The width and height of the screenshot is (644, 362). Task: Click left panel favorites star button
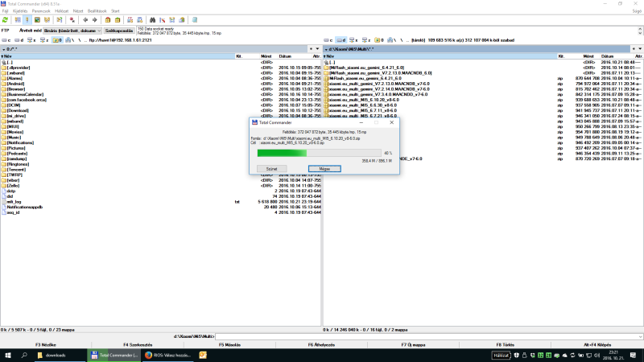pyautogui.click(x=311, y=49)
